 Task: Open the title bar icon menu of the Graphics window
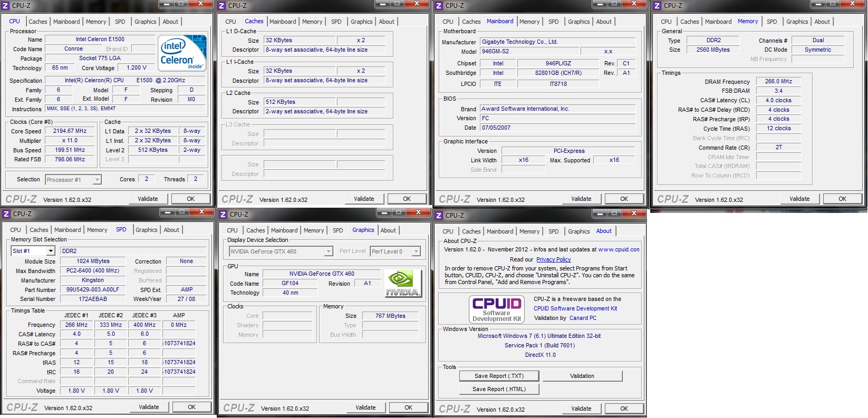[224, 215]
